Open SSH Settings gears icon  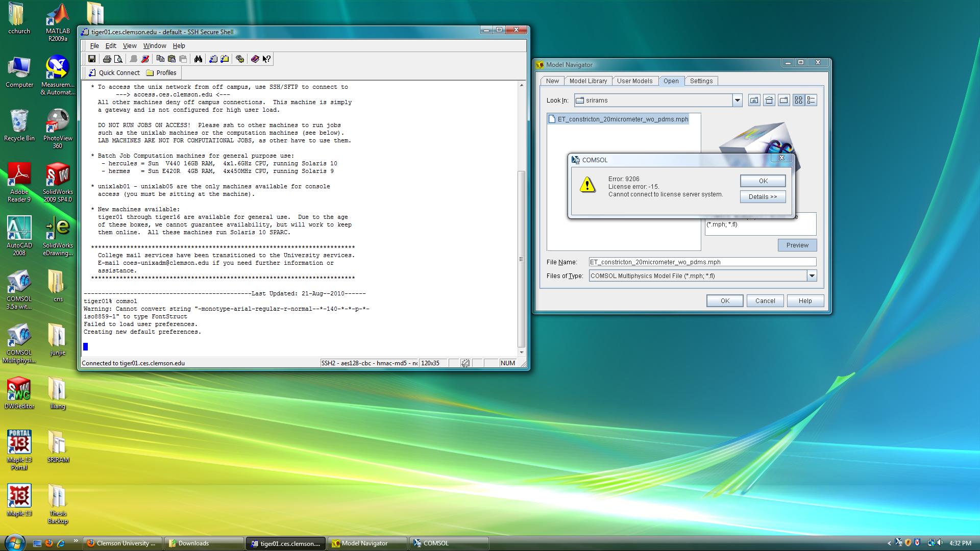click(240, 59)
